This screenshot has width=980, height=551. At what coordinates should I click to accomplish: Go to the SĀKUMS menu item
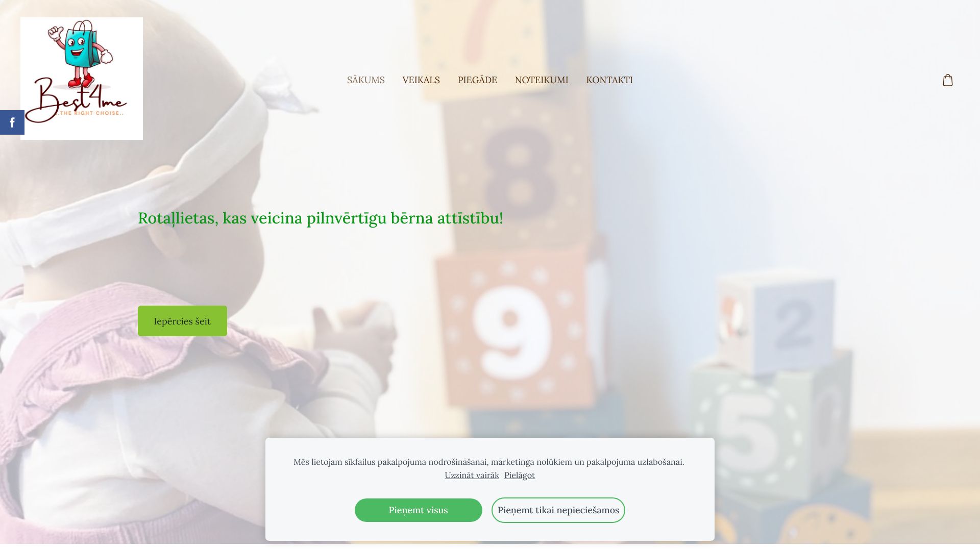(366, 80)
